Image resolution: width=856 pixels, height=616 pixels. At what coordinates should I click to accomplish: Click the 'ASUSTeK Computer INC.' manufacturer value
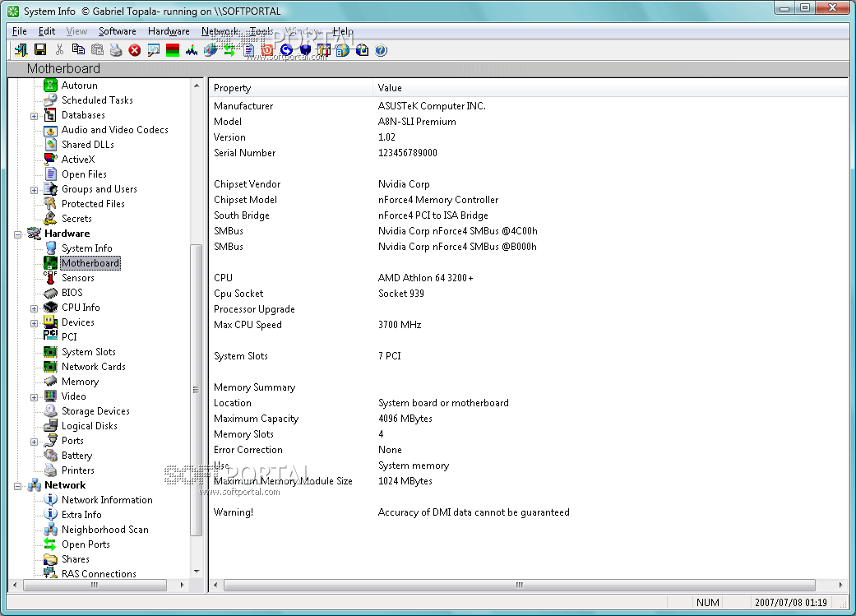coord(432,106)
